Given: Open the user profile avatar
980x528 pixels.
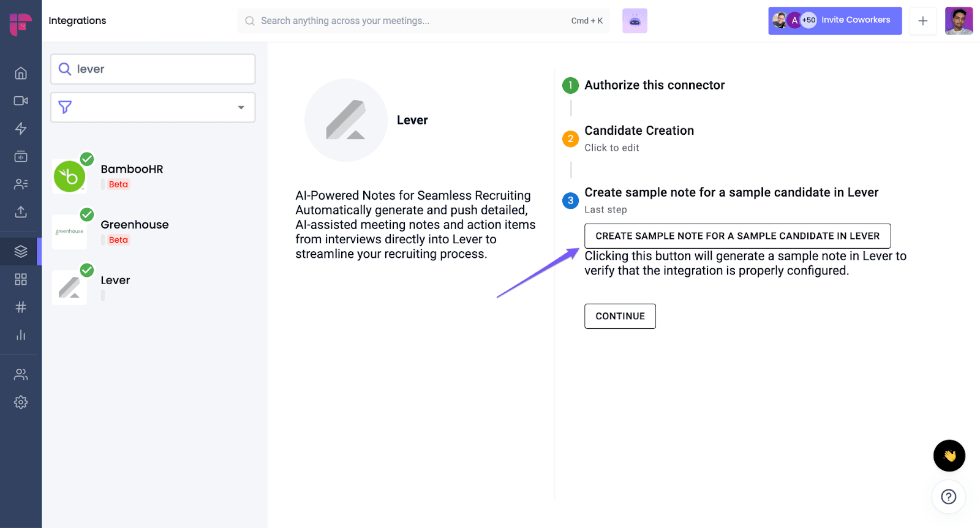Looking at the screenshot, I should [x=959, y=21].
